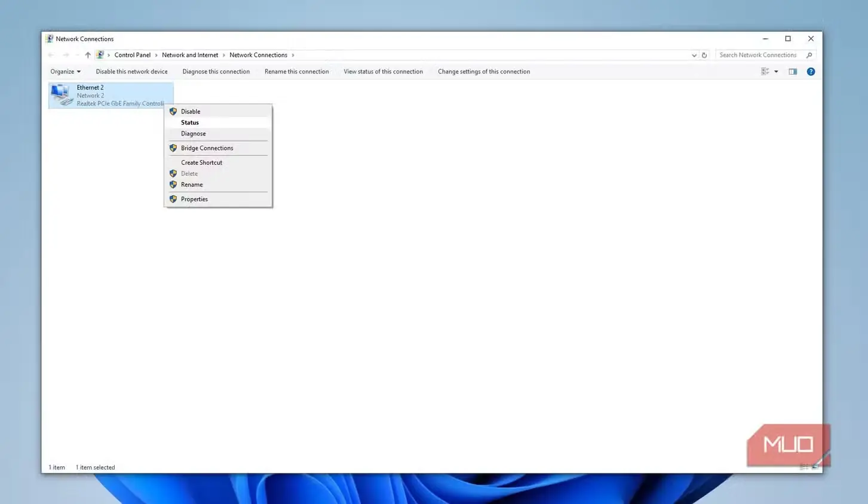Screen dimensions: 868x504
Task: Expand the address bar history dropdown
Action: 694,55
